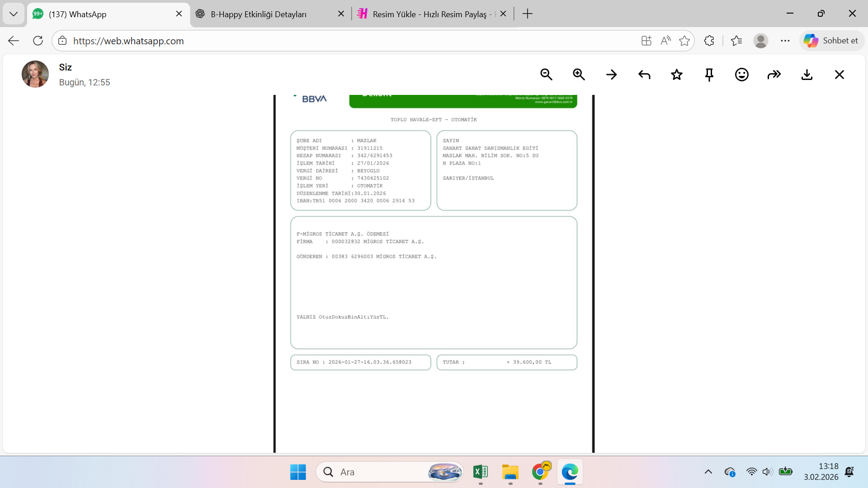Click the TOPLU HAVALE-EFT heading

coord(434,120)
